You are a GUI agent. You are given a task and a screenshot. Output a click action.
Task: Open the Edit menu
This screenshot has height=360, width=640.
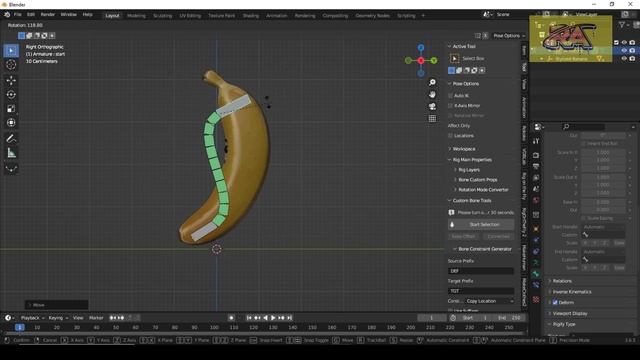[x=31, y=15]
